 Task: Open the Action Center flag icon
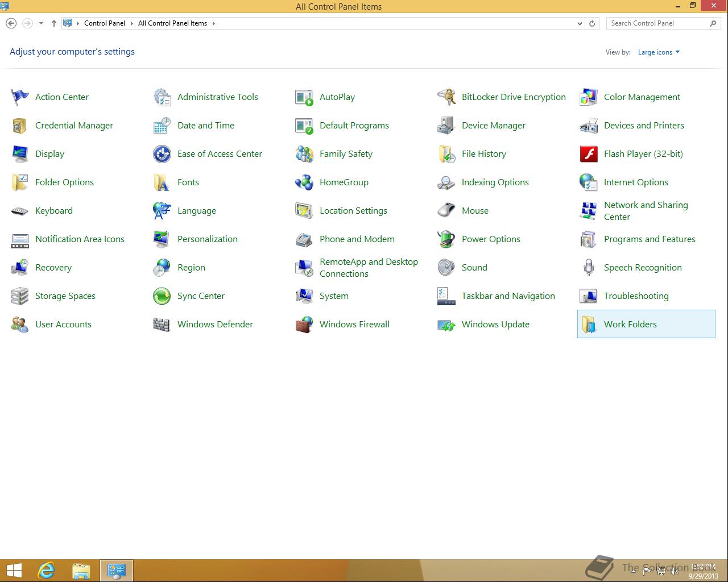point(20,97)
